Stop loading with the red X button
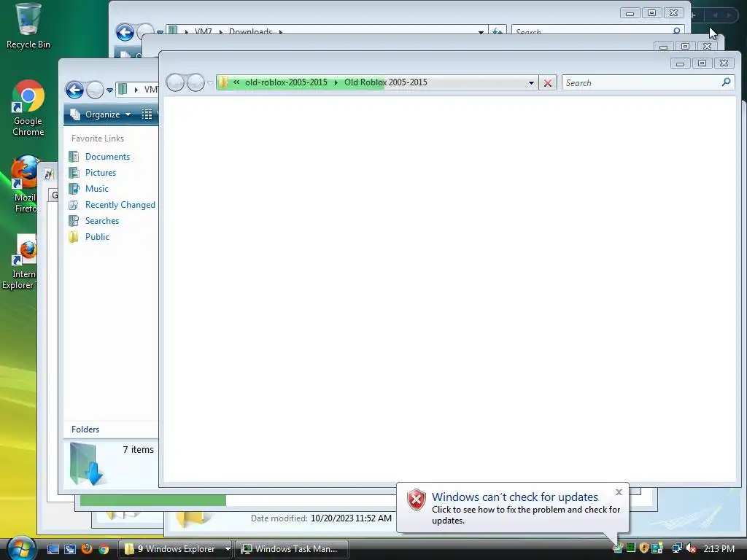 pyautogui.click(x=548, y=83)
